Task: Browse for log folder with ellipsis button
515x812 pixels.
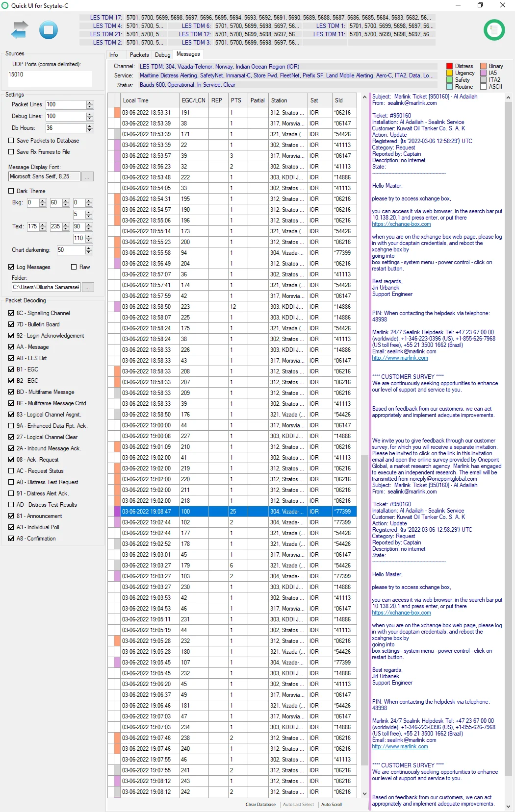Action: click(x=88, y=287)
